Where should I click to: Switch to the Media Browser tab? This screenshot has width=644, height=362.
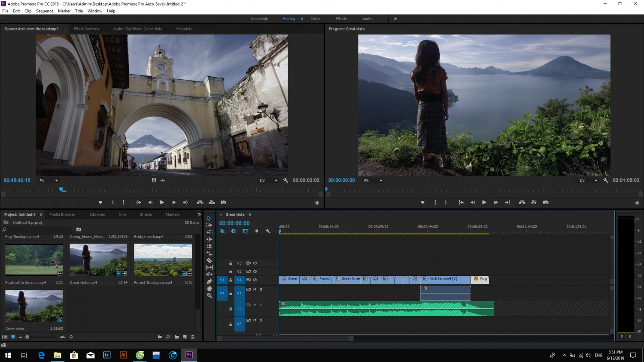click(62, 214)
